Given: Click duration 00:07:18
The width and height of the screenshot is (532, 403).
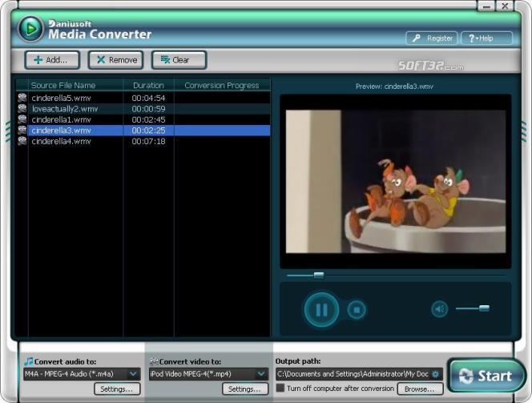Looking at the screenshot, I should (x=148, y=142).
